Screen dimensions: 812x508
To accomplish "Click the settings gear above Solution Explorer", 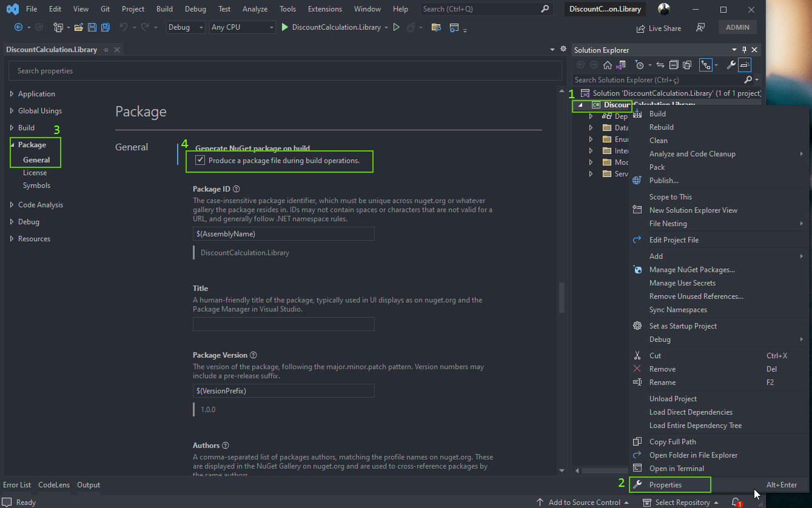I will click(563, 49).
